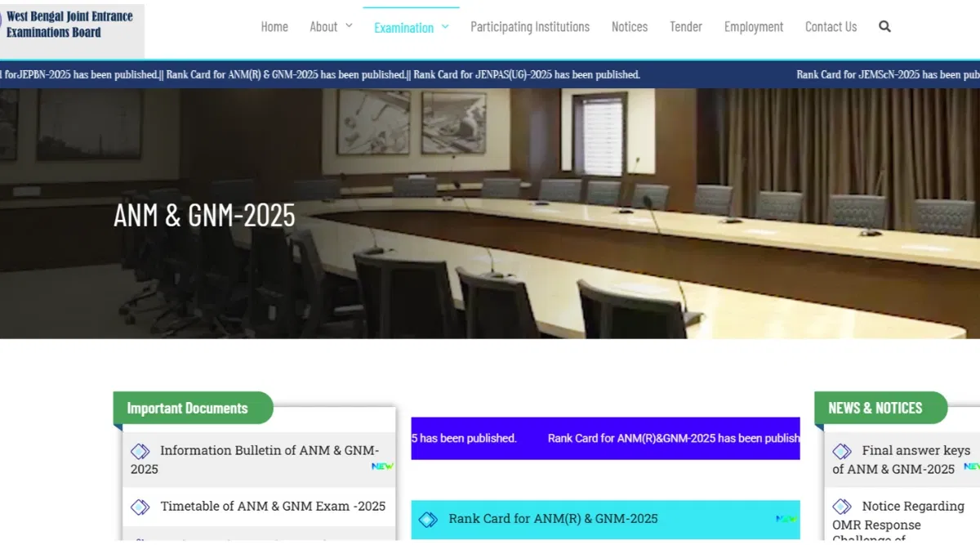The image size is (980, 545).
Task: Expand the About menu chevron
Action: (x=349, y=26)
